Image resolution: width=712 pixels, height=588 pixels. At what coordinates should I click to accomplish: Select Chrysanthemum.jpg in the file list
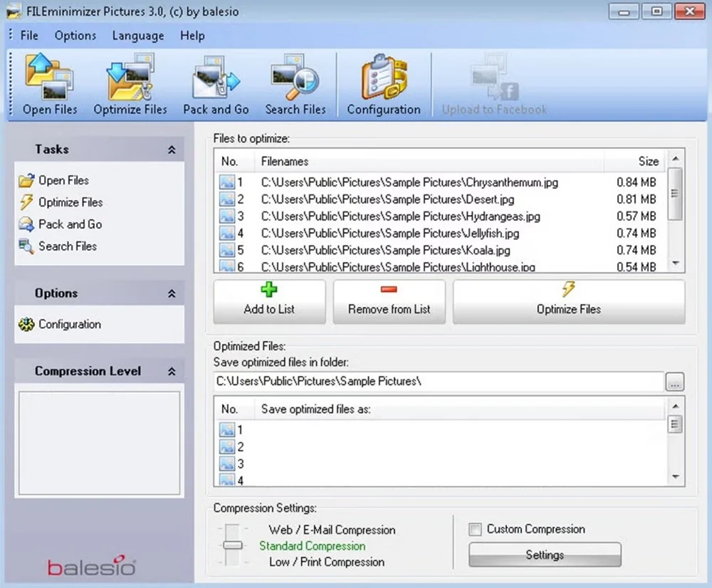409,182
